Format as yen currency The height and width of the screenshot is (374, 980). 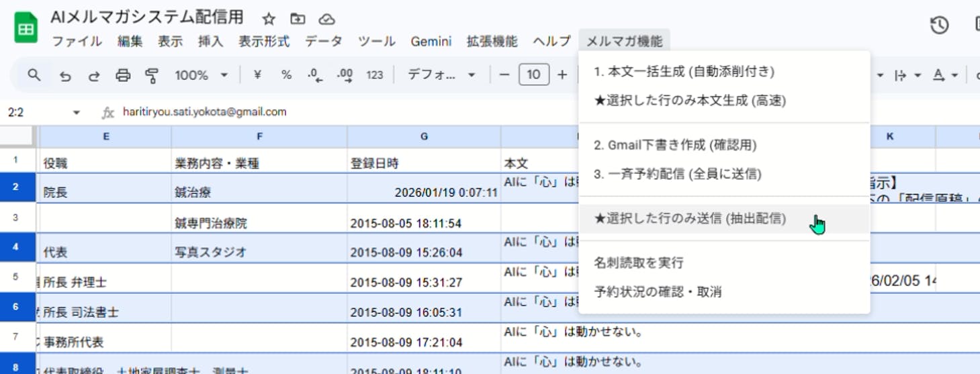click(257, 75)
